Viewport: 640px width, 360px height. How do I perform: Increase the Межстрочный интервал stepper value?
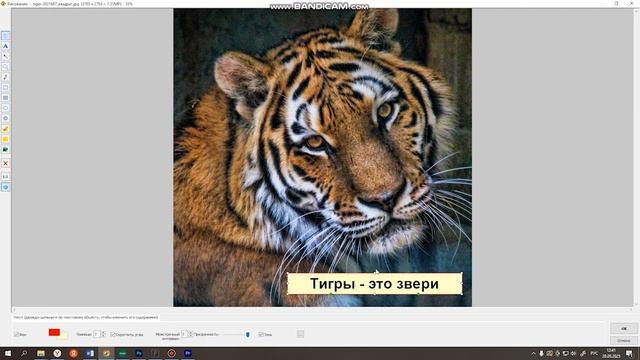190,332
